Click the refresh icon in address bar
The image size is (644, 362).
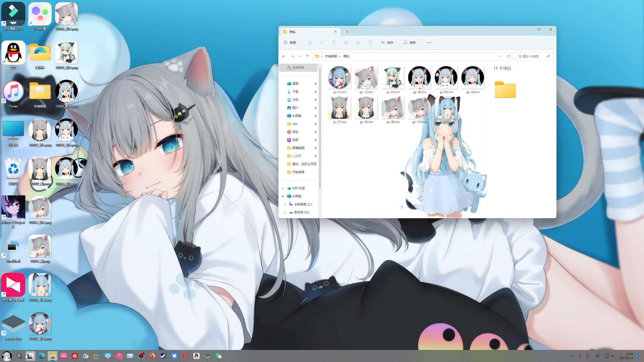(508, 56)
